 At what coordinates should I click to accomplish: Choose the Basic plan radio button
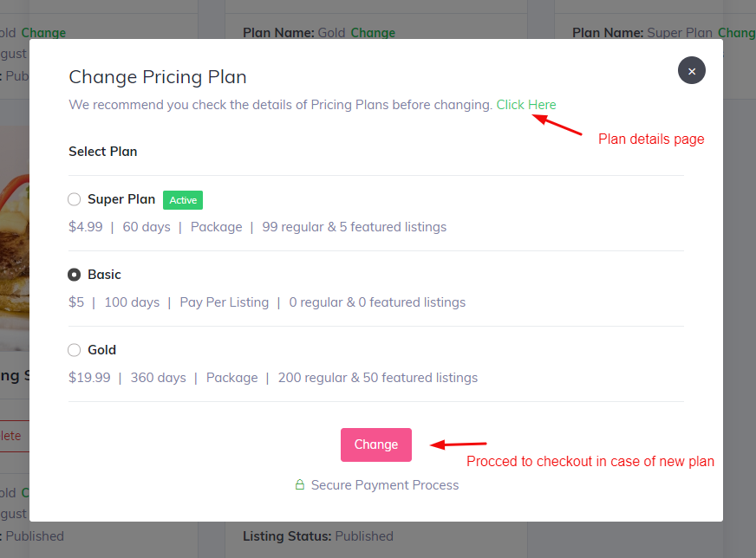point(75,275)
